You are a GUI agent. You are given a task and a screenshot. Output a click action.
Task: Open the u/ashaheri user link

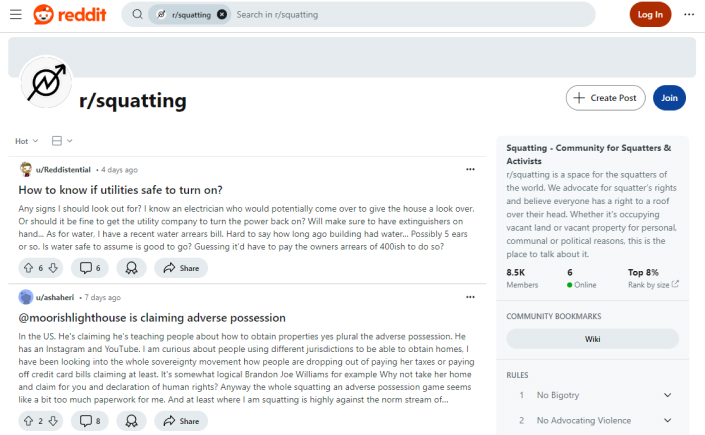[55, 297]
